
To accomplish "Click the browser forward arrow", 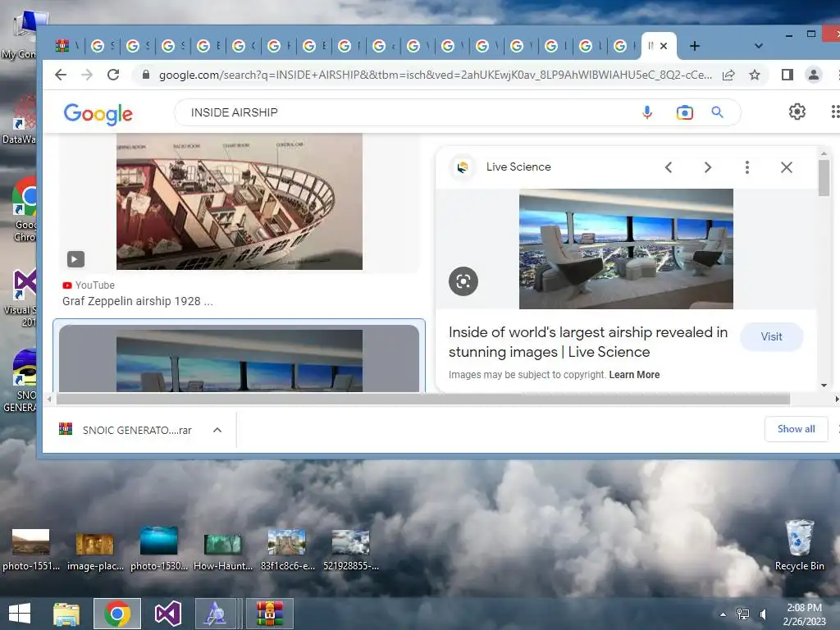I will click(87, 75).
